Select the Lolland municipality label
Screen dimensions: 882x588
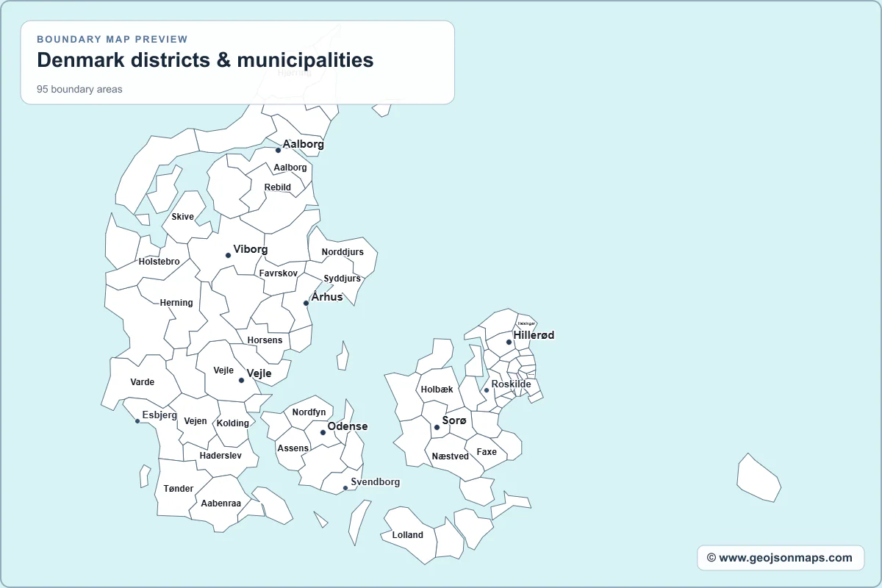click(408, 535)
